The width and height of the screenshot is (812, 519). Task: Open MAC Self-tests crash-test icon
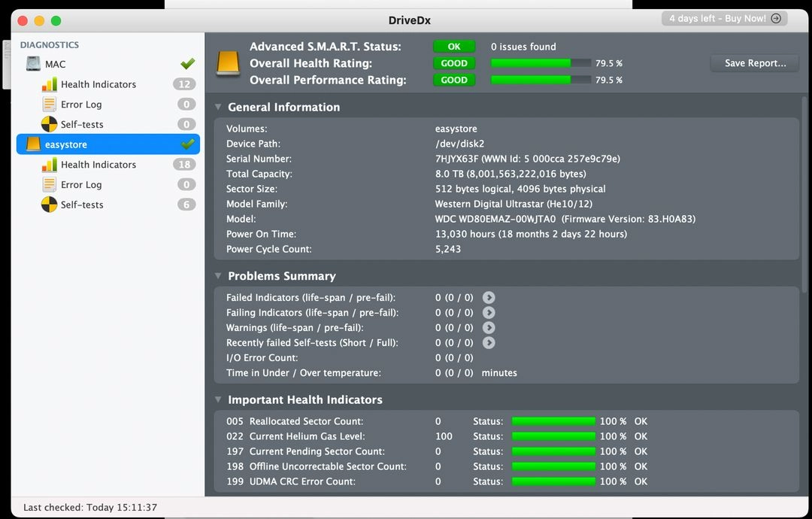pos(49,124)
